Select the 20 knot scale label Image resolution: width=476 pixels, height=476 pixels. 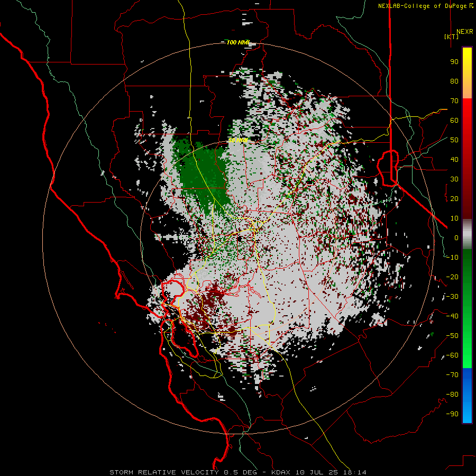click(x=454, y=198)
